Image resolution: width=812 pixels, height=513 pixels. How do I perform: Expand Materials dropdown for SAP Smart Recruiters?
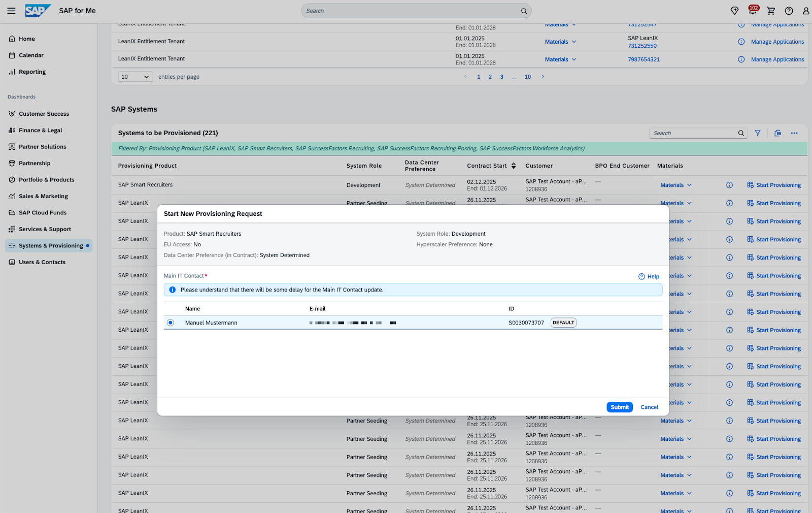point(675,185)
